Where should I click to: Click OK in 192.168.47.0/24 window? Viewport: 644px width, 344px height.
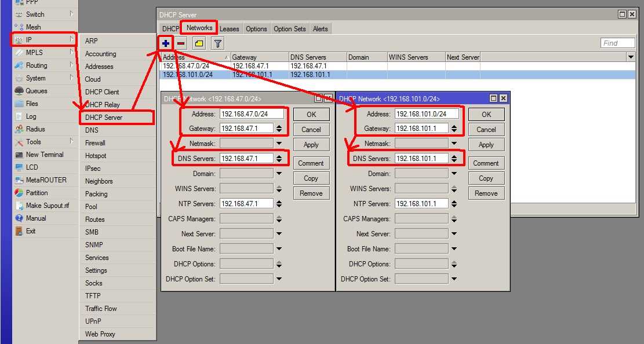tap(311, 115)
